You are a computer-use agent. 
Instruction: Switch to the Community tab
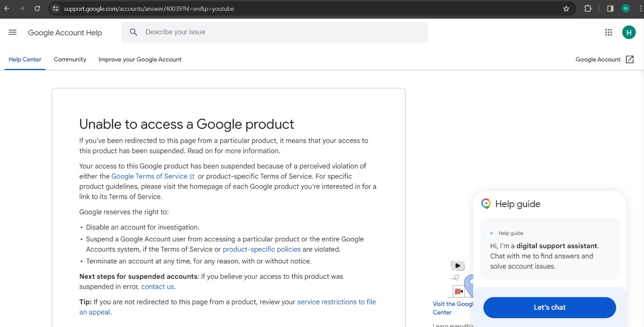(x=70, y=60)
